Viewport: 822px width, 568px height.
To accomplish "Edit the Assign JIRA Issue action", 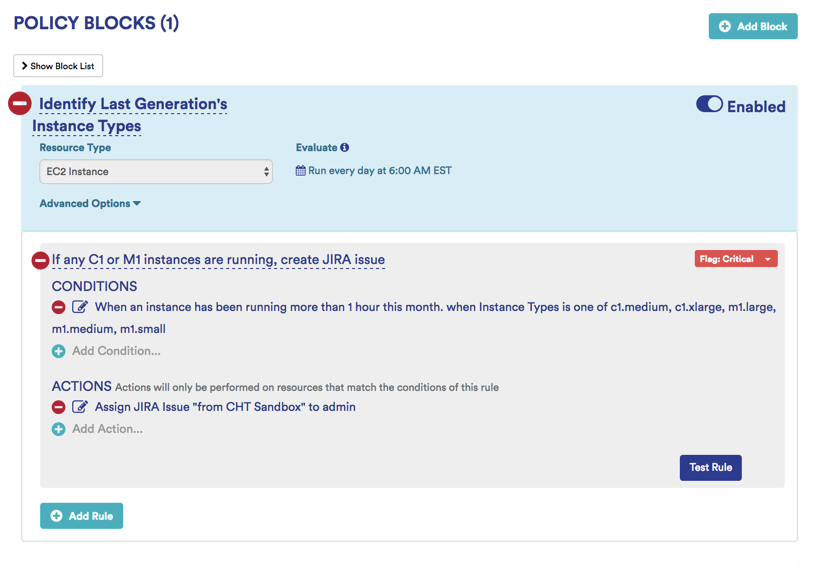I will point(80,407).
